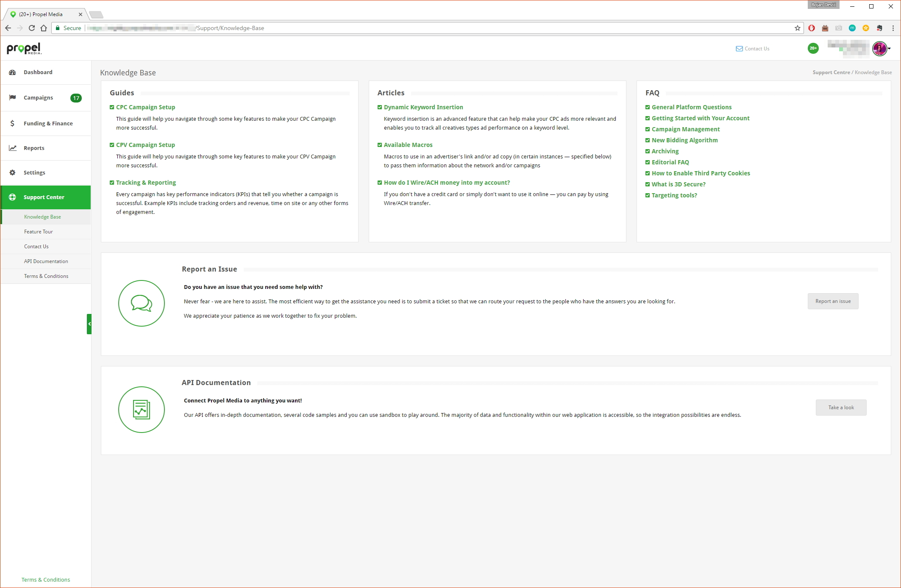Click checkbox icon beside Dynamic Keyword Insertion
Screen dimensions: 901x588
(380, 107)
